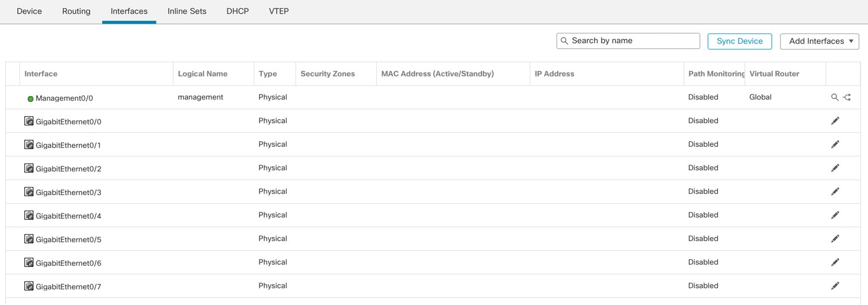The width and height of the screenshot is (868, 305).
Task: Click the Interface column header
Action: [41, 74]
